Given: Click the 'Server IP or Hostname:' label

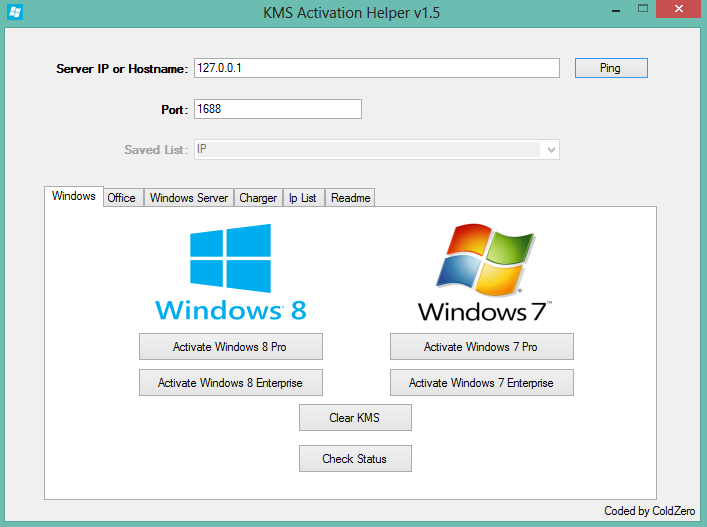Looking at the screenshot, I should 122,69.
